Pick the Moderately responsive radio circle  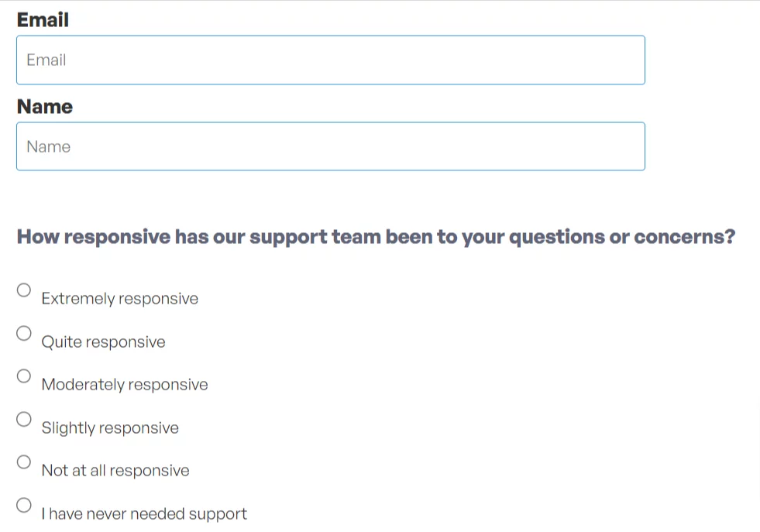coord(25,376)
